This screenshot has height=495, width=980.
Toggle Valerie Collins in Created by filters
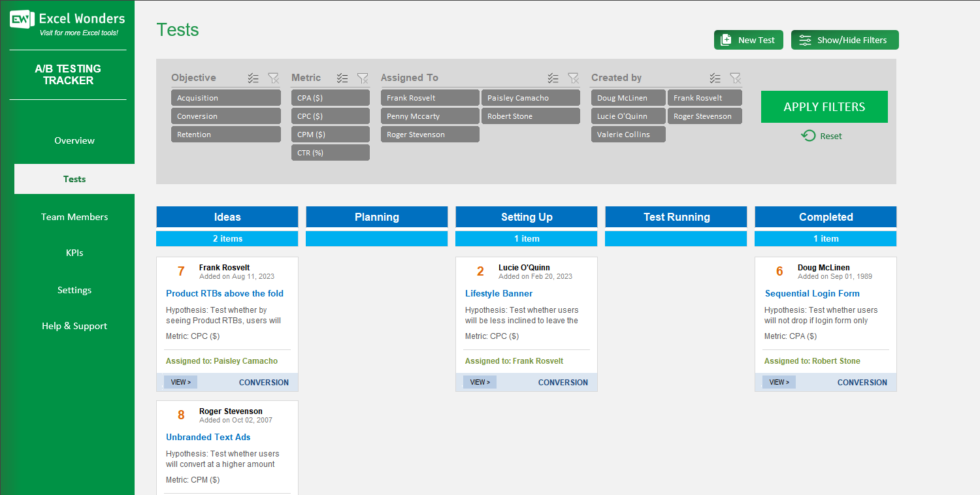[x=628, y=134]
